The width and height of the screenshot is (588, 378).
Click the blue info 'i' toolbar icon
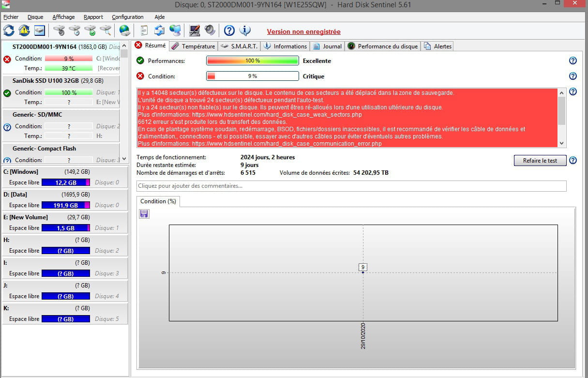click(x=245, y=30)
